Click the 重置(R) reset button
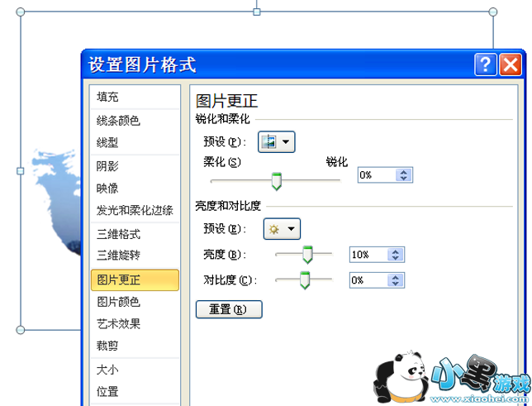This screenshot has height=406, width=532. [x=229, y=309]
